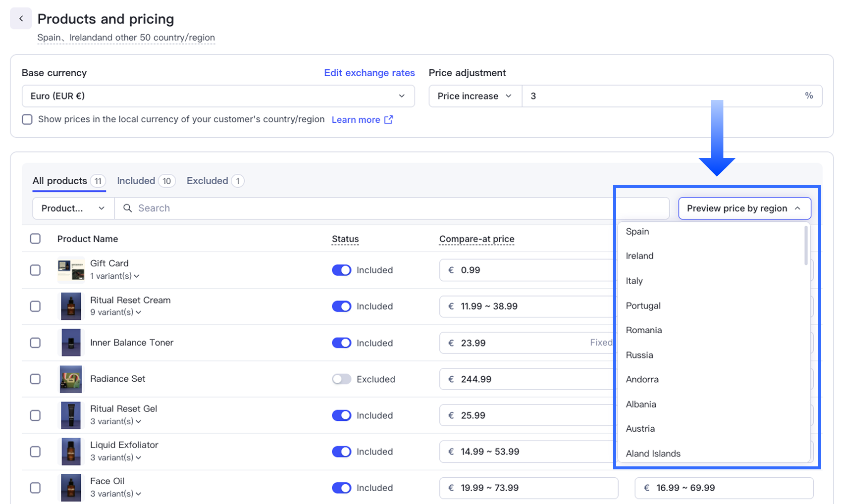The width and height of the screenshot is (842, 504).
Task: Collapse the Preview price by region dropdown
Action: pyautogui.click(x=744, y=208)
